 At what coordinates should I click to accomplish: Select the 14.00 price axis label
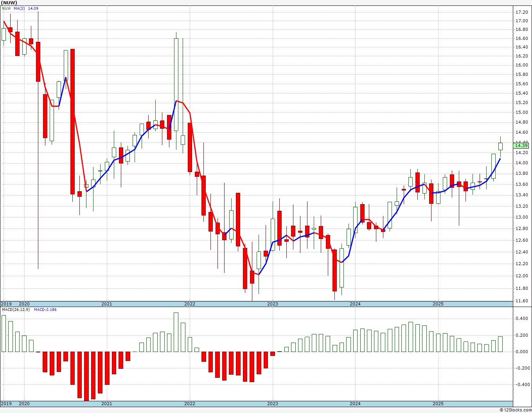coord(521,163)
